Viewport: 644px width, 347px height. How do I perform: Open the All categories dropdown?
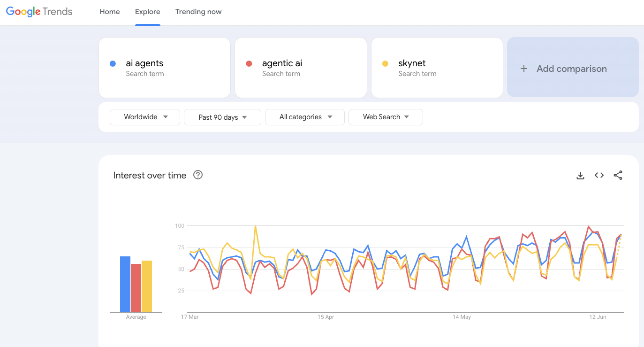pos(305,117)
